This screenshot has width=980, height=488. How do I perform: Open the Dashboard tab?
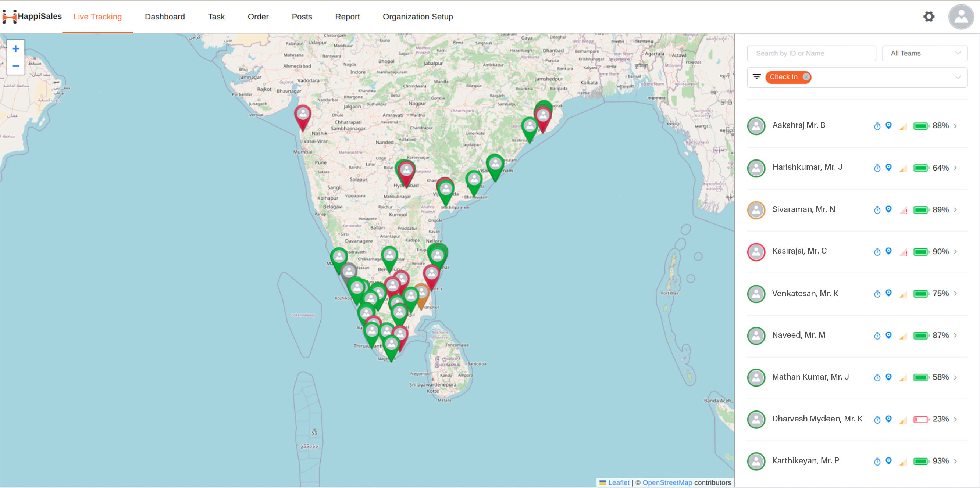(x=165, y=17)
